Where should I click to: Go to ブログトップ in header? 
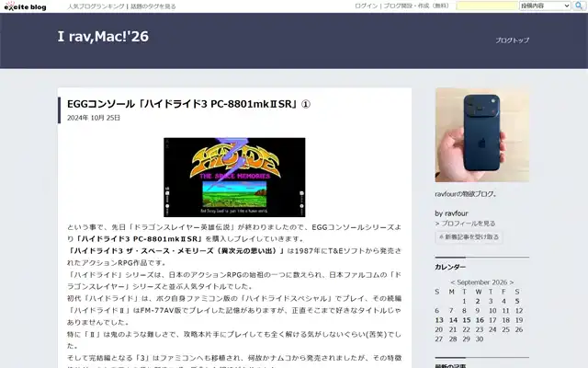(x=513, y=40)
